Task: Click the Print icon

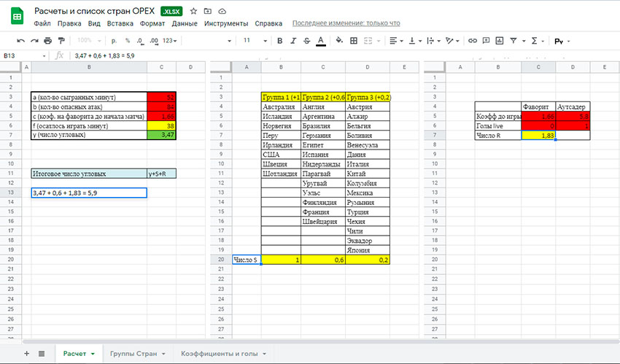Action: click(x=48, y=41)
